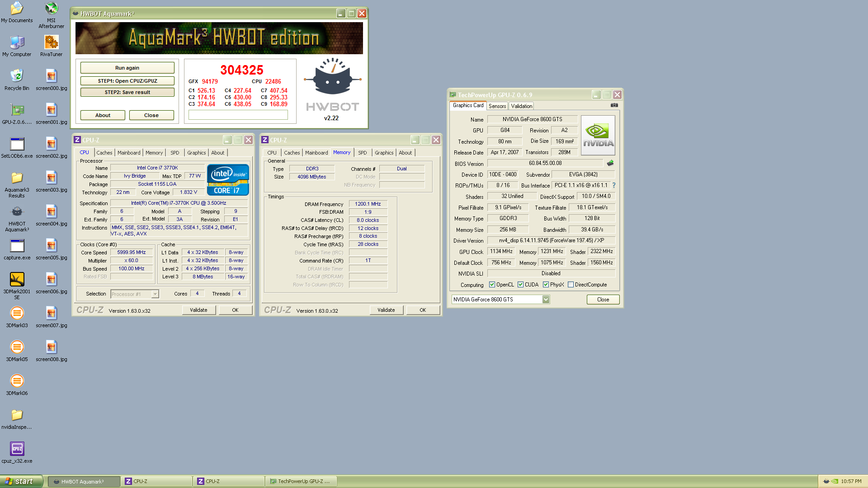Open screen004.jpg file icon
The height and width of the screenshot is (488, 868).
pos(51,216)
